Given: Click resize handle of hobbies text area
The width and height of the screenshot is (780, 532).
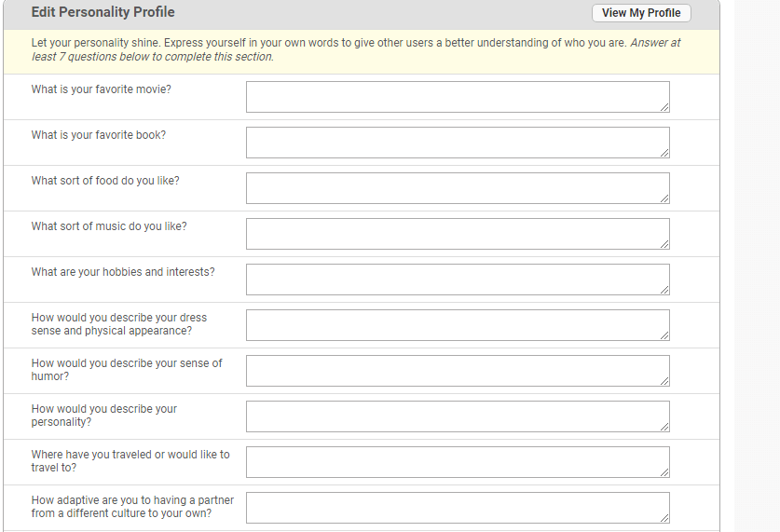Looking at the screenshot, I should (664, 291).
